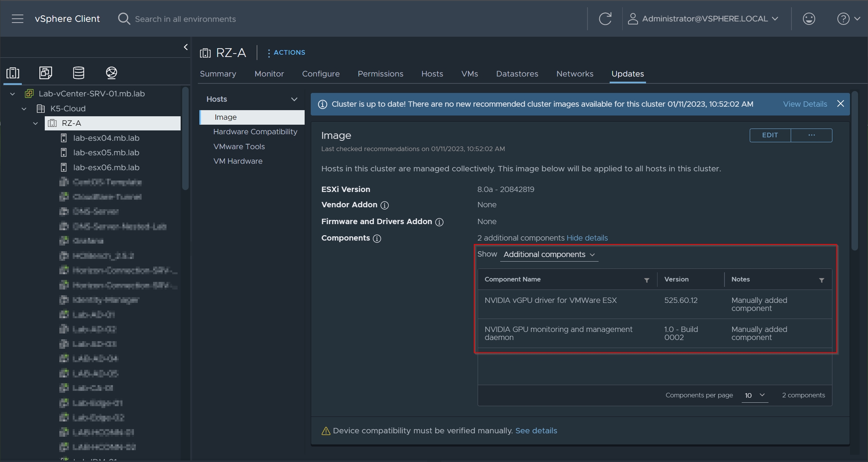Image resolution: width=868 pixels, height=462 pixels.
Task: Select lab-esx05.mb.lab host in tree
Action: [x=106, y=153]
